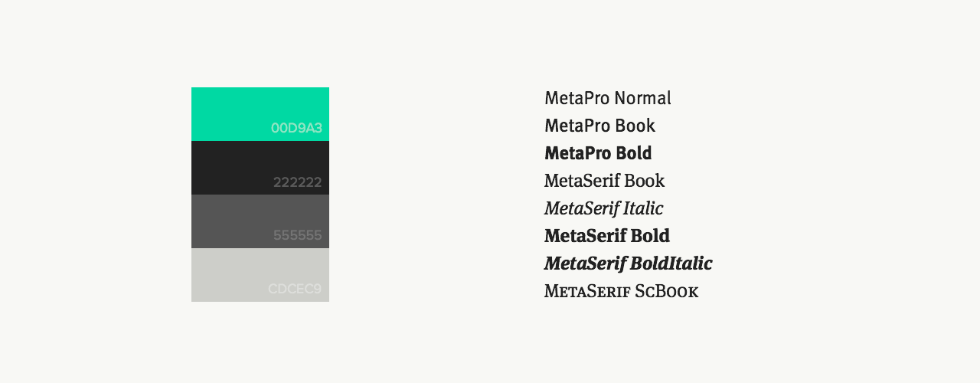
Task: Pick the gray 555555 color swatch
Action: [x=260, y=221]
